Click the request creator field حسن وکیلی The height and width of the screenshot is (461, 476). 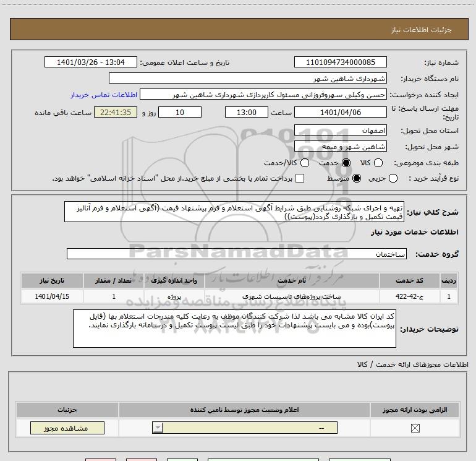point(263,95)
